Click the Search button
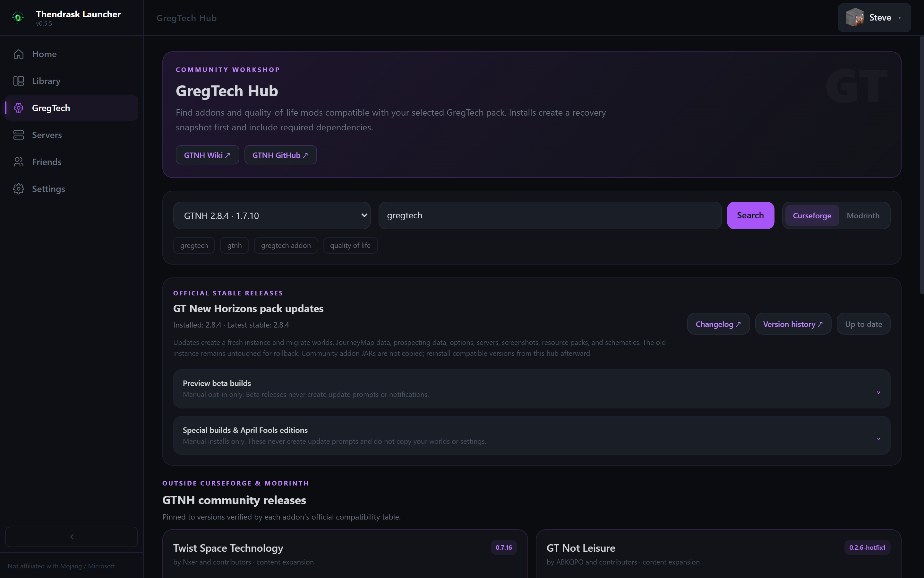 750,215
